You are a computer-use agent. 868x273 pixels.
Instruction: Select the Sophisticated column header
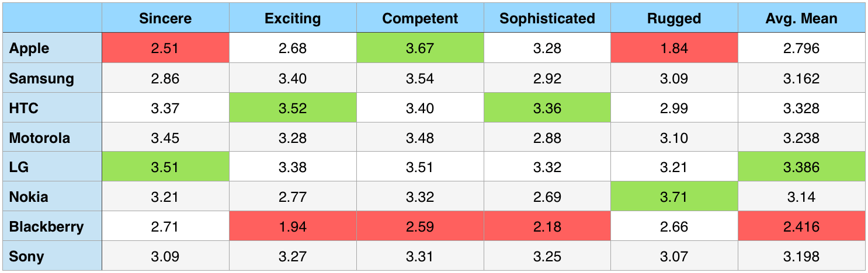547,19
